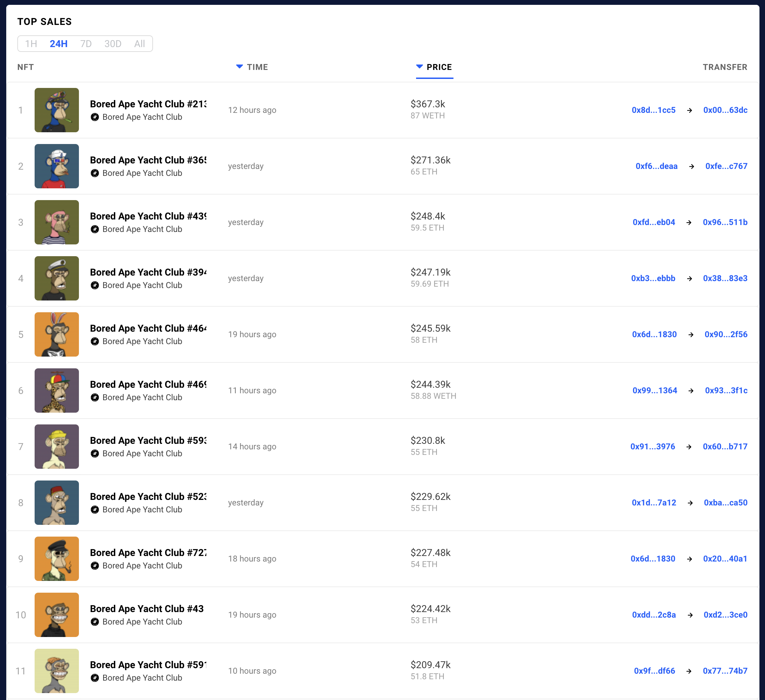Sort by the TIME column arrow
765x700 pixels.
(x=240, y=67)
